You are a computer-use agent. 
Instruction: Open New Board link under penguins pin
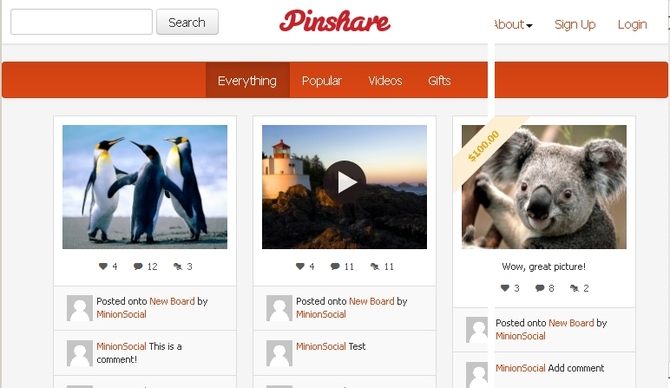point(172,301)
